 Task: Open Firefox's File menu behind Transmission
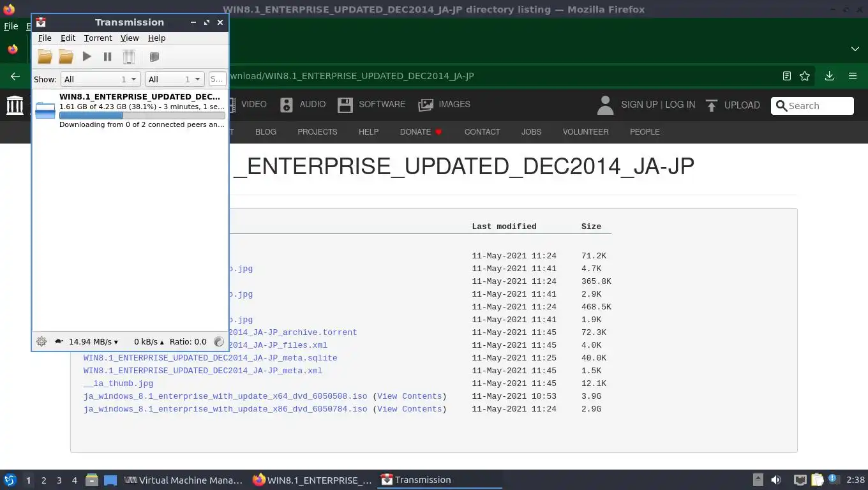click(x=11, y=26)
